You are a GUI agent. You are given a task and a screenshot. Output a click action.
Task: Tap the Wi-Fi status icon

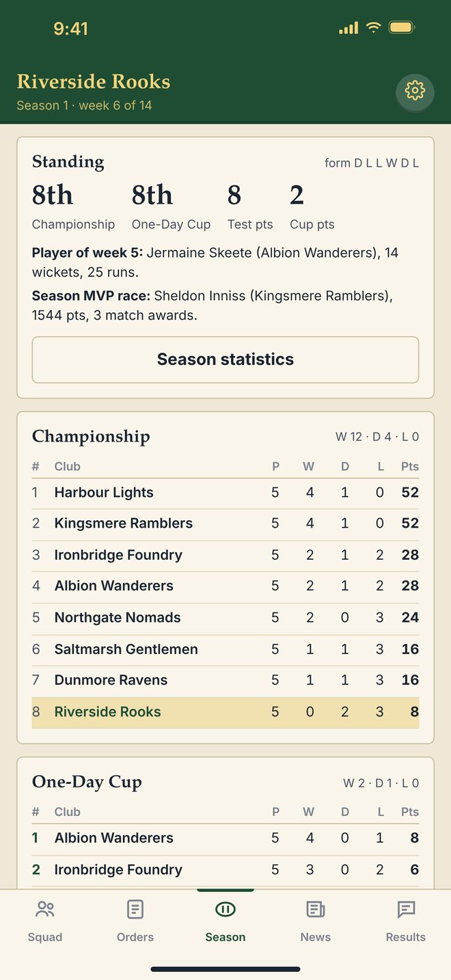pyautogui.click(x=373, y=28)
